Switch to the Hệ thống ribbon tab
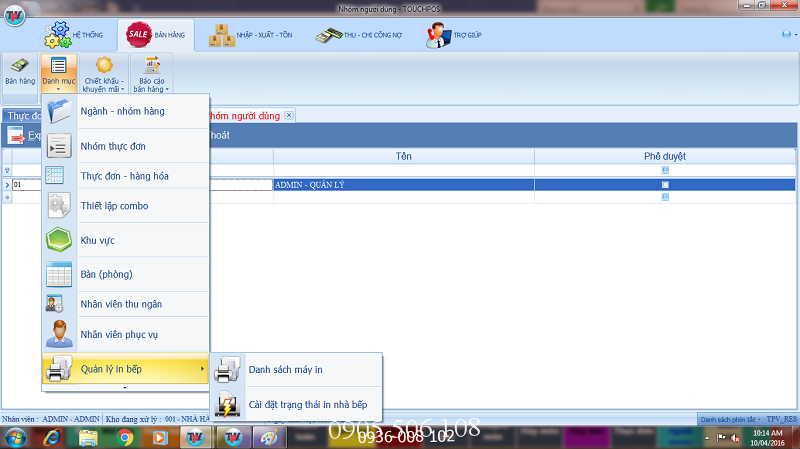Screen dimensions: 800x449 click(x=73, y=35)
